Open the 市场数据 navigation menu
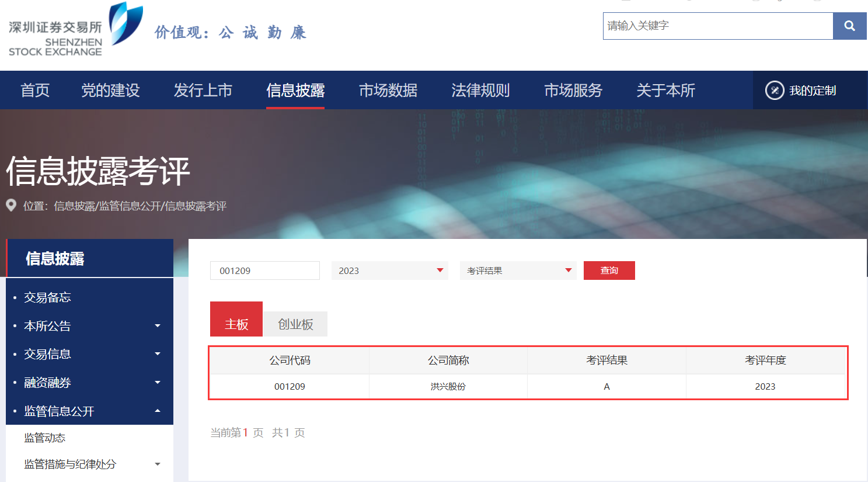Image resolution: width=868 pixels, height=482 pixels. 388,91
